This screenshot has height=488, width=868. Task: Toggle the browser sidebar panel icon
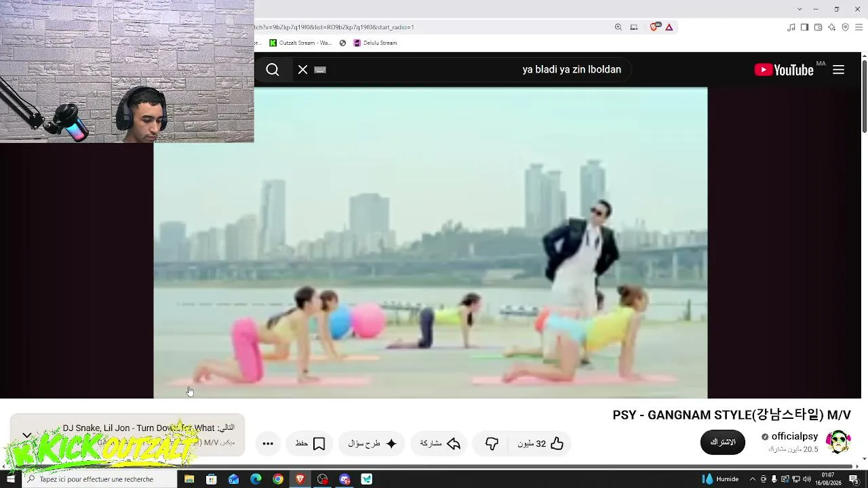[x=804, y=27]
